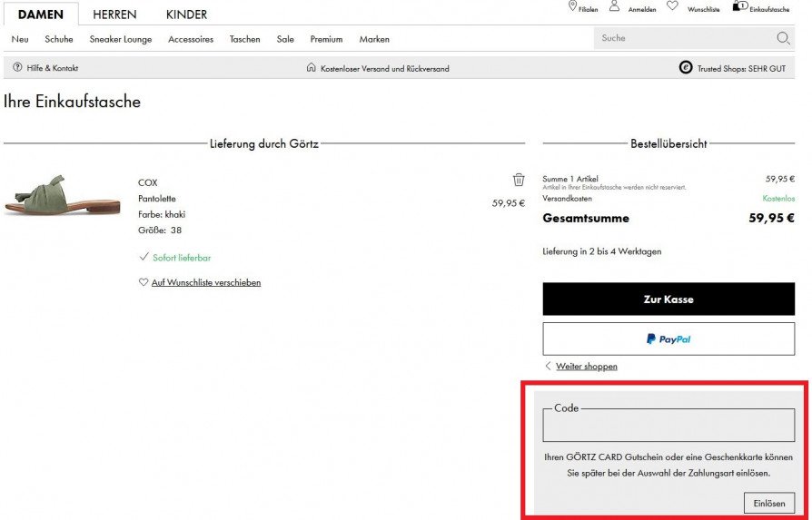Click the Weiter shoppen link

587,367
